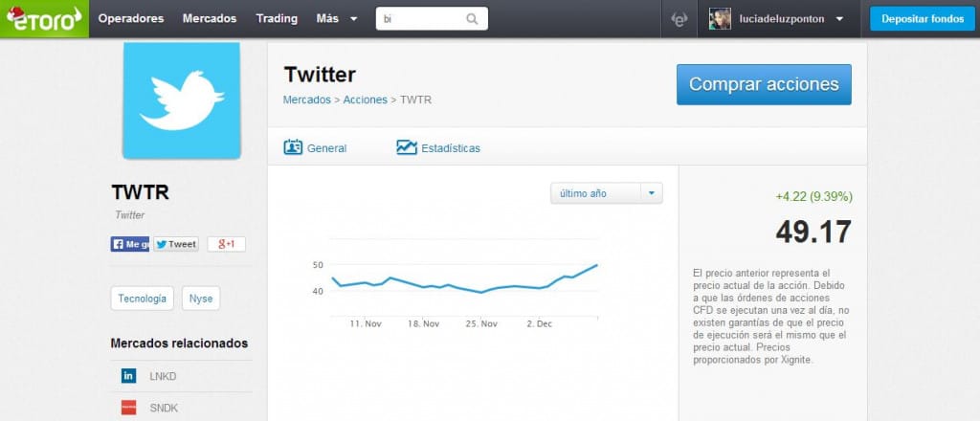
Task: Click the search magnifier icon
Action: [x=472, y=19]
